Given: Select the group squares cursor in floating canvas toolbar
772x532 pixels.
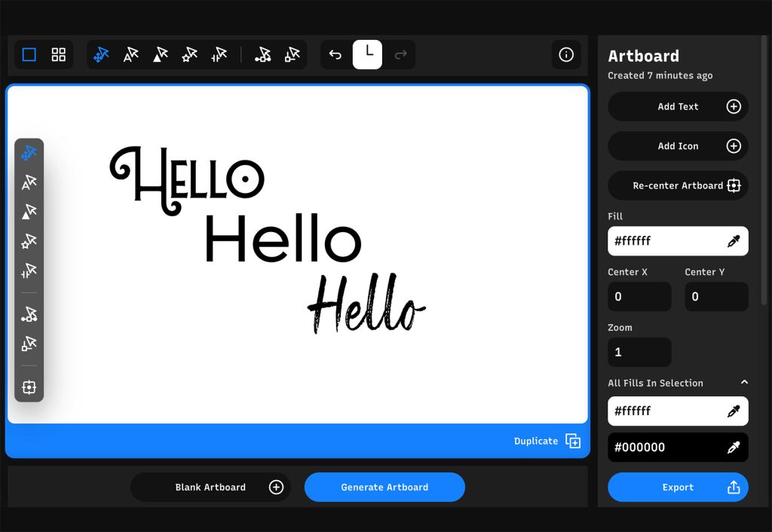Looking at the screenshot, I should 29,344.
